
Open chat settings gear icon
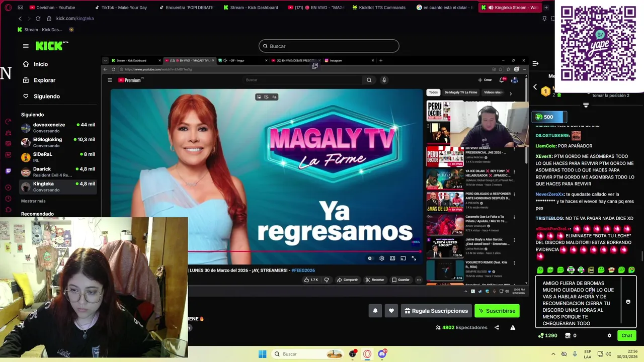tap(609, 336)
